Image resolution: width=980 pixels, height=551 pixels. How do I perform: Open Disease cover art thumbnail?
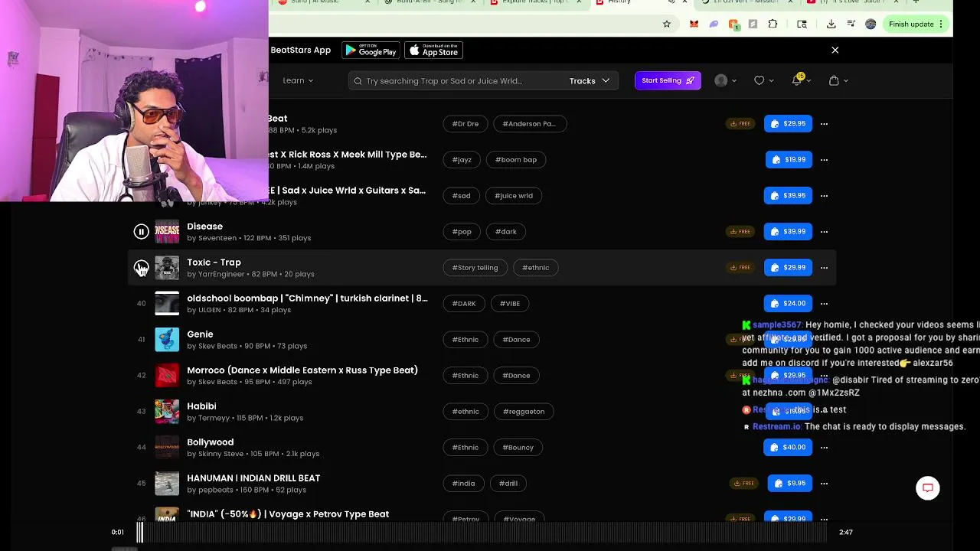[x=167, y=231]
